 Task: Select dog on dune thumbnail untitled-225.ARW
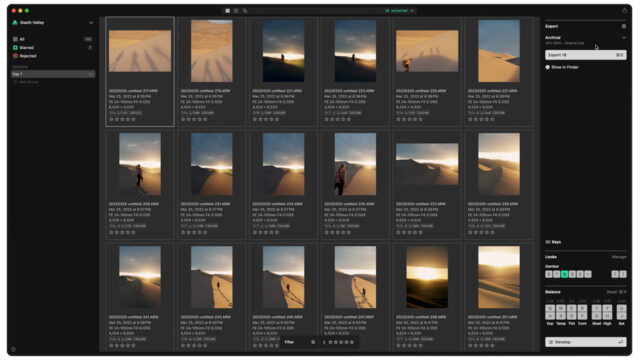click(427, 51)
